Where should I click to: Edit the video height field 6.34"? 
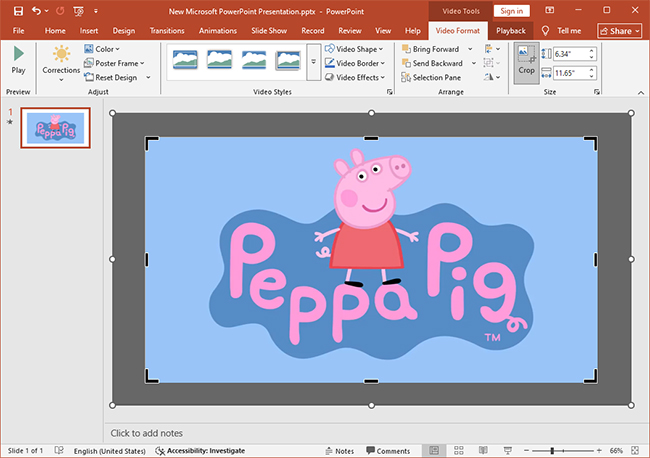pos(570,54)
